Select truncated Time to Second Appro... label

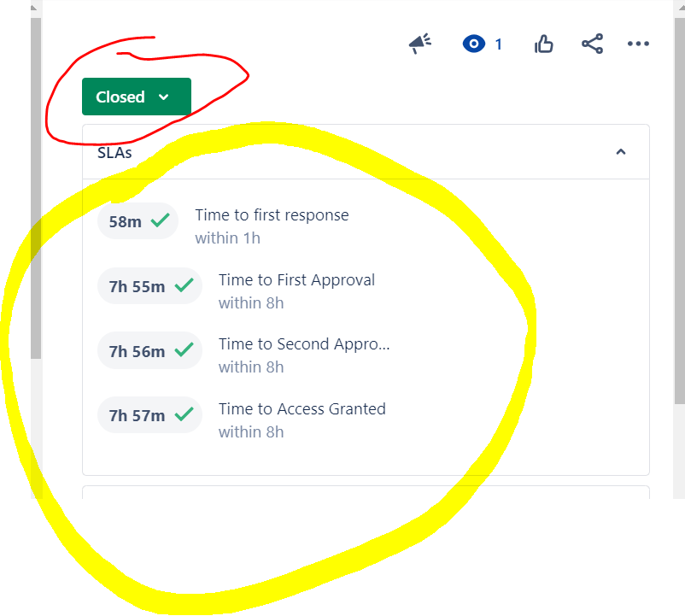pyautogui.click(x=304, y=344)
